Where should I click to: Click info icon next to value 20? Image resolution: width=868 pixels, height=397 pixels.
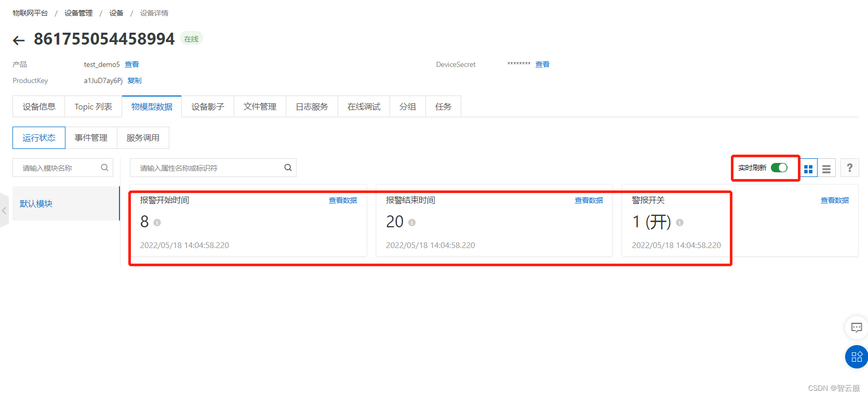click(412, 222)
